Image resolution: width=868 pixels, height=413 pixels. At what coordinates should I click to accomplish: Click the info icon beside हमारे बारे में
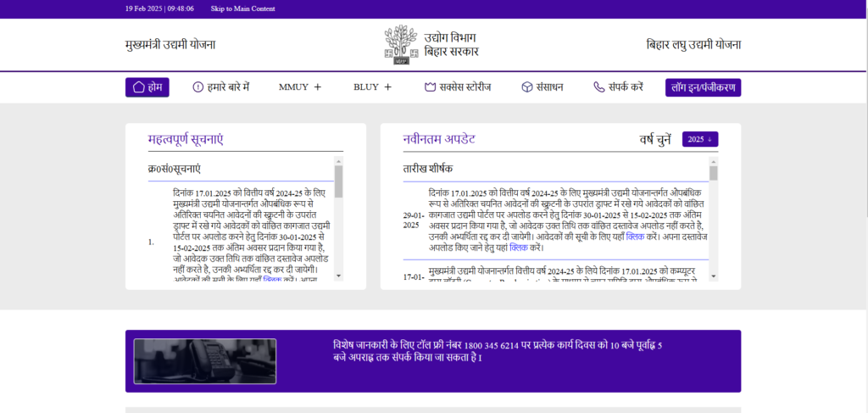(198, 87)
